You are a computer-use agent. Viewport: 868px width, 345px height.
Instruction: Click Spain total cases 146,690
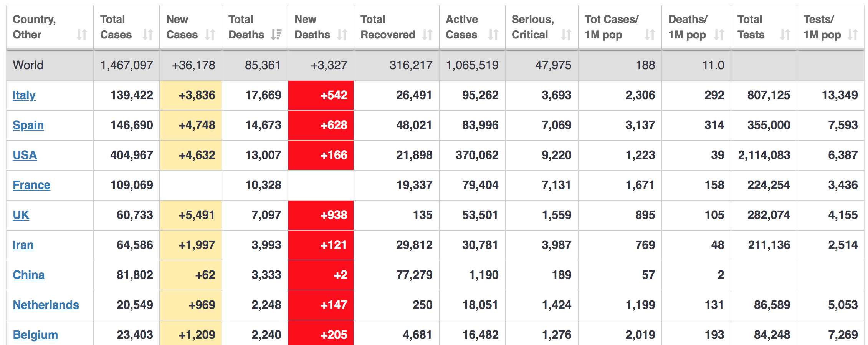pyautogui.click(x=132, y=125)
